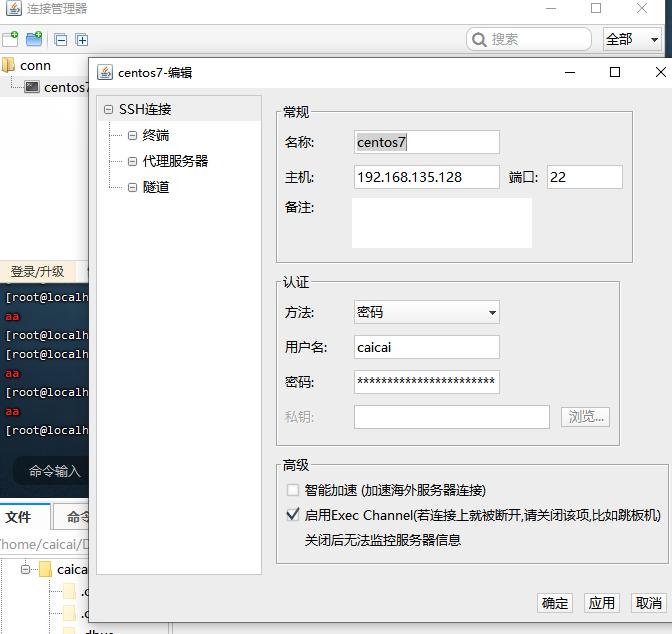Collapse the caicai folder tree node
Image resolution: width=672 pixels, height=634 pixels.
(25, 569)
